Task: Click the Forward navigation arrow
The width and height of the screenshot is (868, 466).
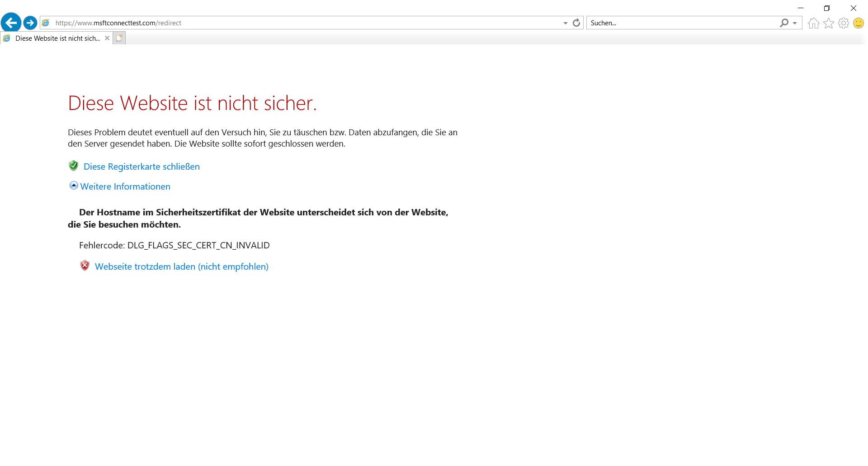Action: pos(30,23)
